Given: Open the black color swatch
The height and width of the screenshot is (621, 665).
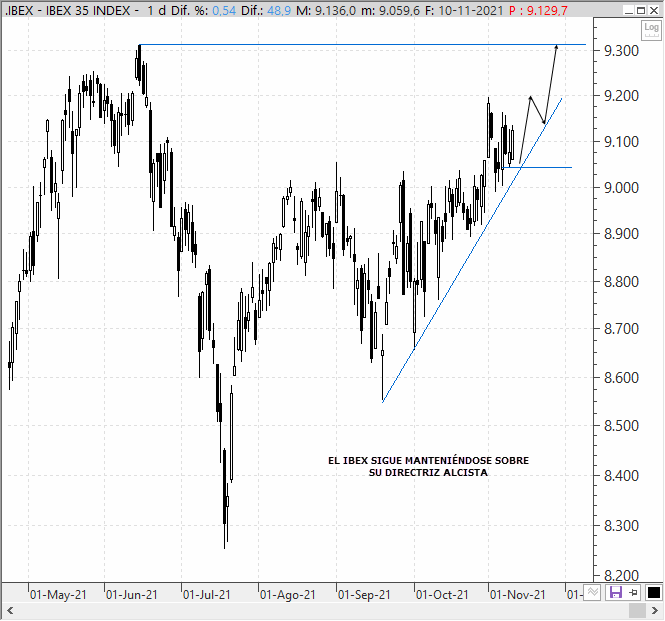Looking at the screenshot, I should pyautogui.click(x=654, y=593).
